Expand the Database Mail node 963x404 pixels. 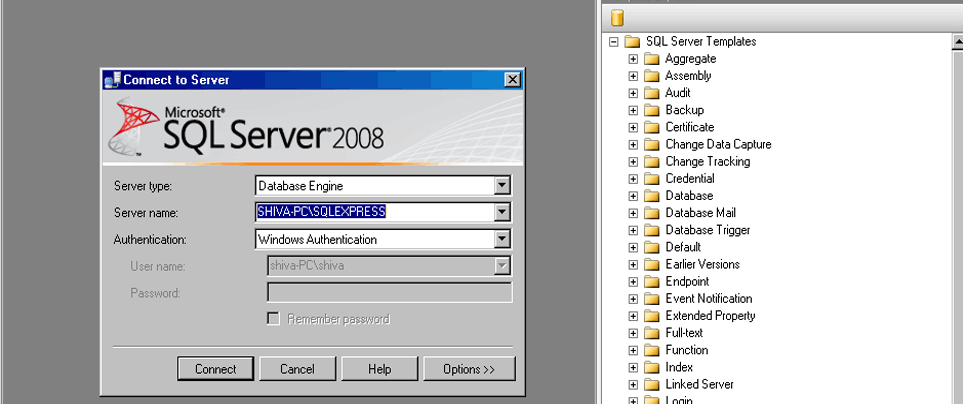tap(633, 214)
